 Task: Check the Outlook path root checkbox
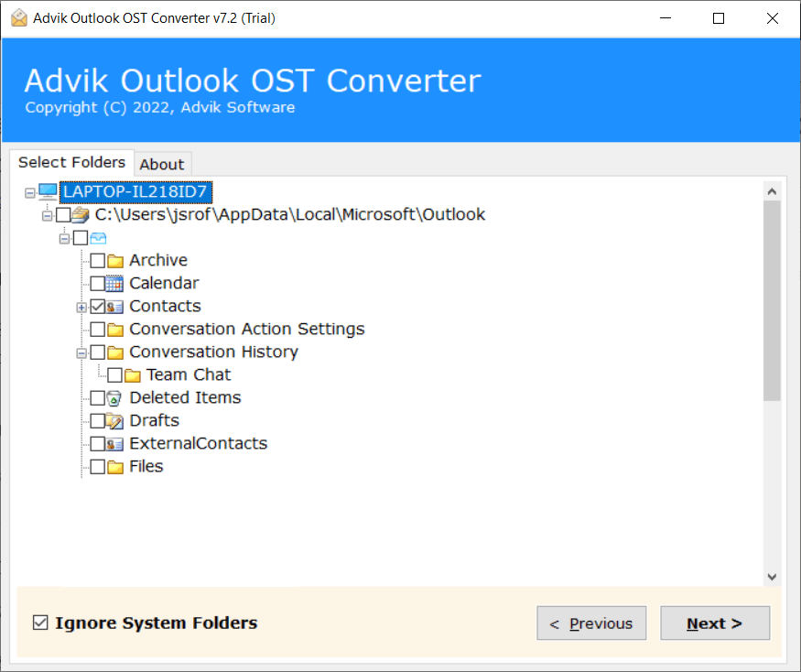63,214
